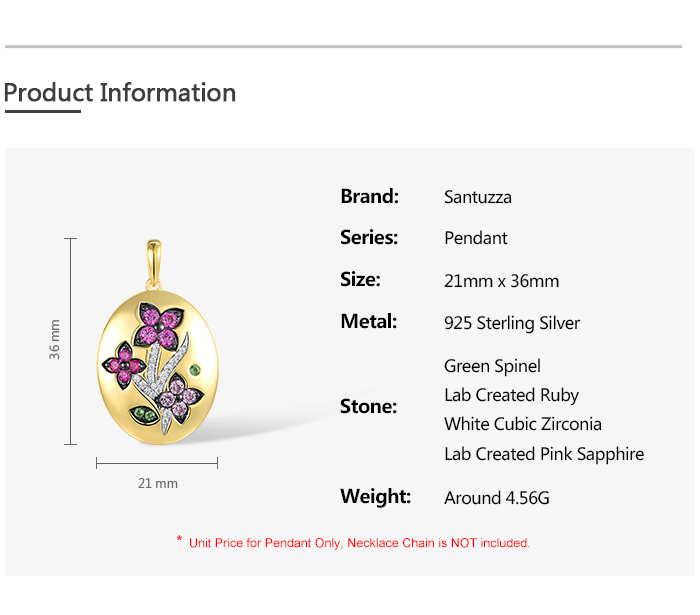The image size is (700, 615).
Task: Select the 925 Sterling Silver text
Action: pyautogui.click(x=511, y=323)
